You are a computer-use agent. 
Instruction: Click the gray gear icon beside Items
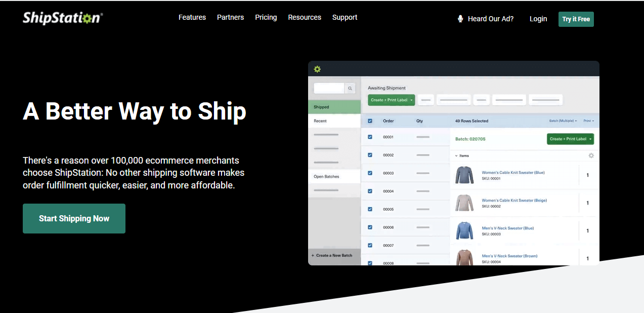tap(591, 155)
